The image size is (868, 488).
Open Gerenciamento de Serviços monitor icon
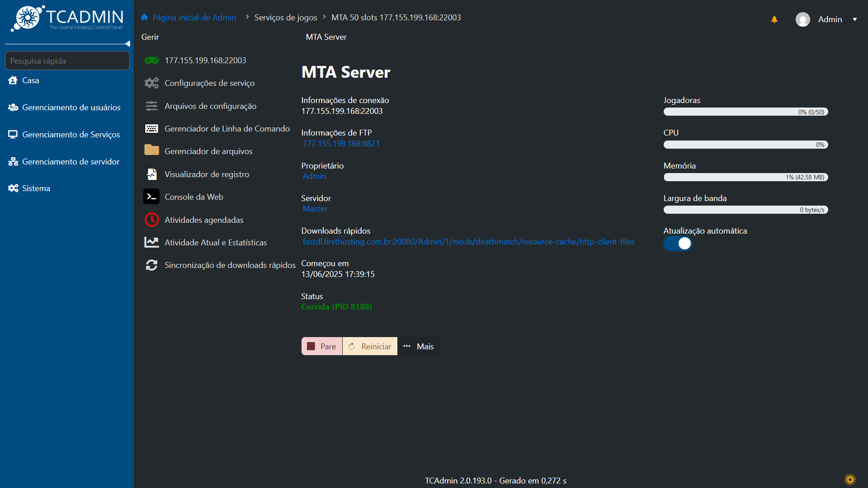click(13, 135)
